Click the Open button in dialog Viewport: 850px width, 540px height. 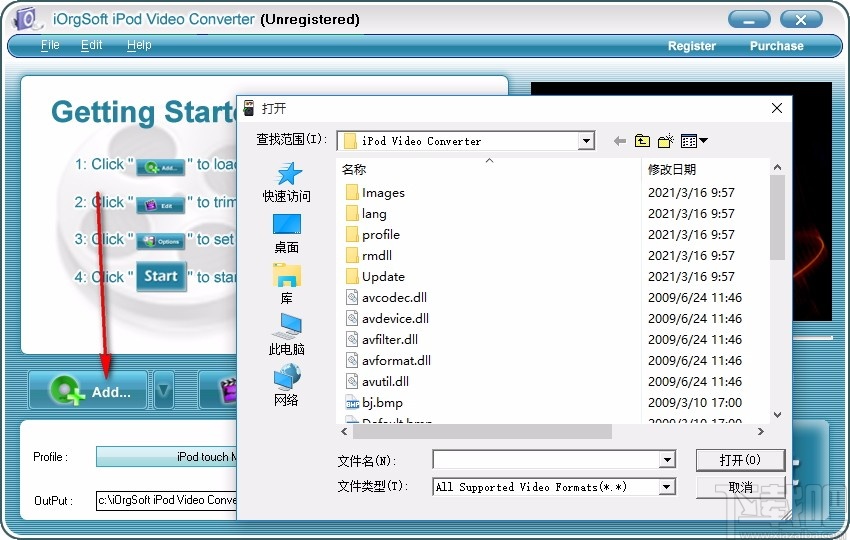pyautogui.click(x=740, y=460)
